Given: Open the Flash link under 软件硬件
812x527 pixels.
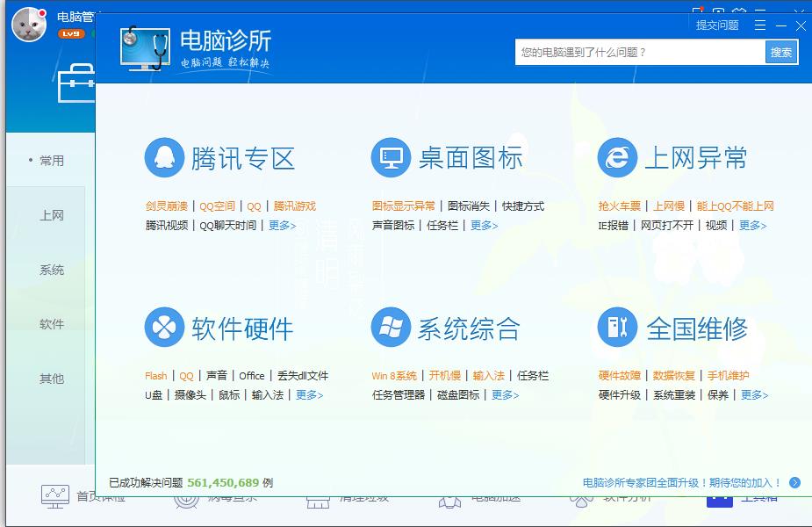Looking at the screenshot, I should click(156, 376).
